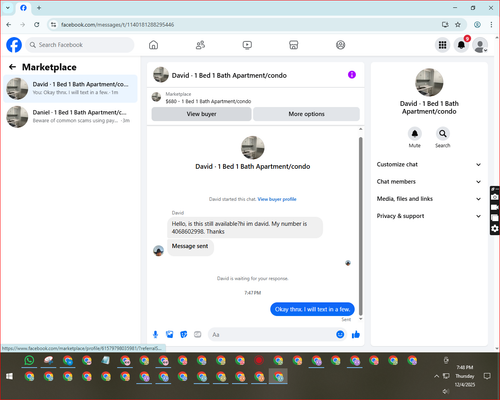This screenshot has height=400, width=500.
Task: Open a new browser tab
Action: [39, 8]
